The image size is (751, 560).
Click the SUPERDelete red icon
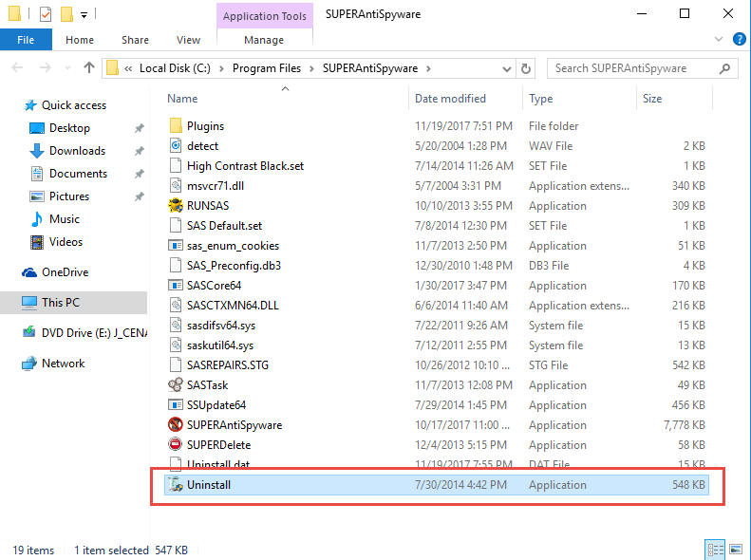point(176,444)
